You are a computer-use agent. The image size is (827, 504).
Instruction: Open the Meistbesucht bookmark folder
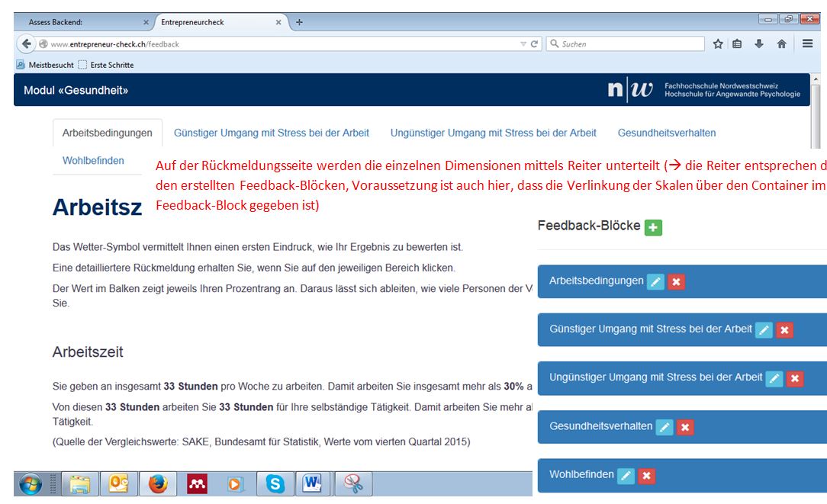(x=45, y=65)
